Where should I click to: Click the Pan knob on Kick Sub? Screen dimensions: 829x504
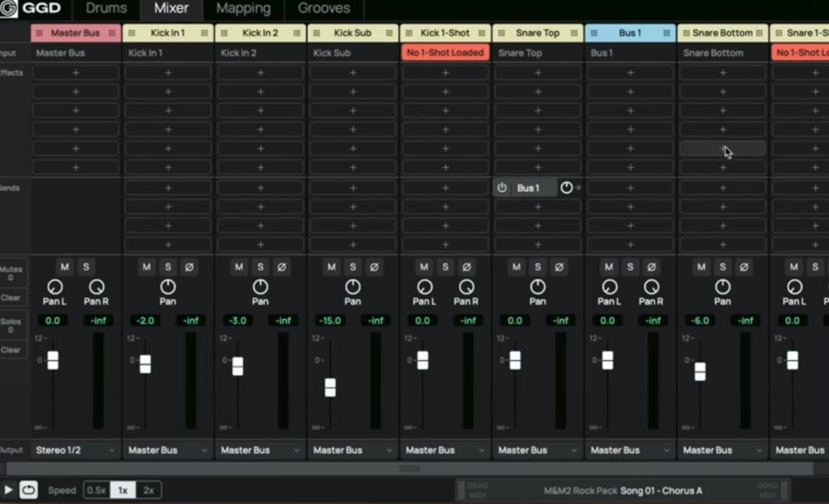click(353, 287)
